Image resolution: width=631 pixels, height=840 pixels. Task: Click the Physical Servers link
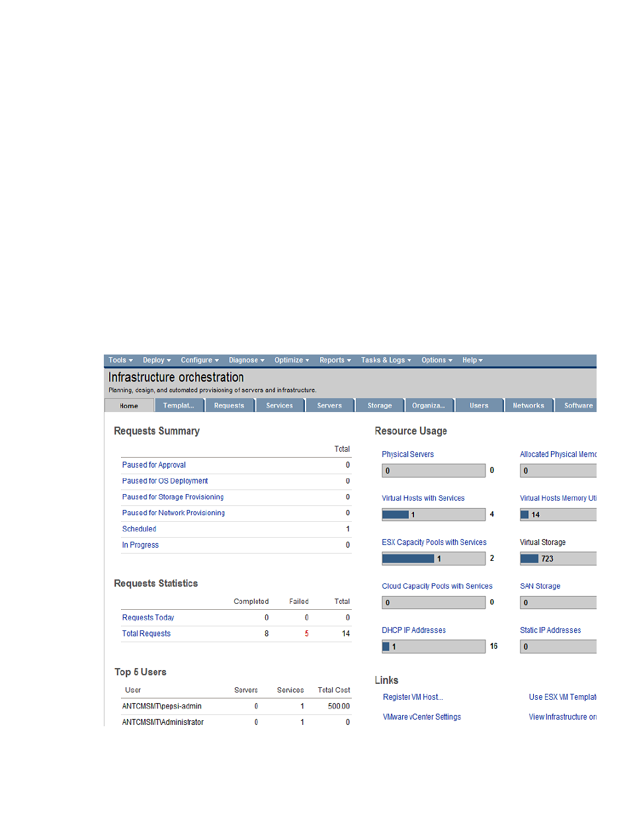click(x=408, y=454)
